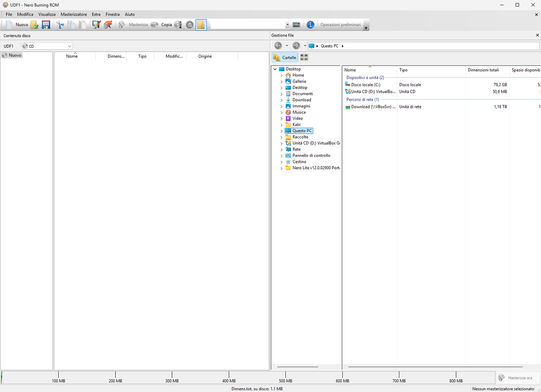The width and height of the screenshot is (541, 392).
Task: Click the Forward arrow in Gestione file
Action: (x=296, y=46)
